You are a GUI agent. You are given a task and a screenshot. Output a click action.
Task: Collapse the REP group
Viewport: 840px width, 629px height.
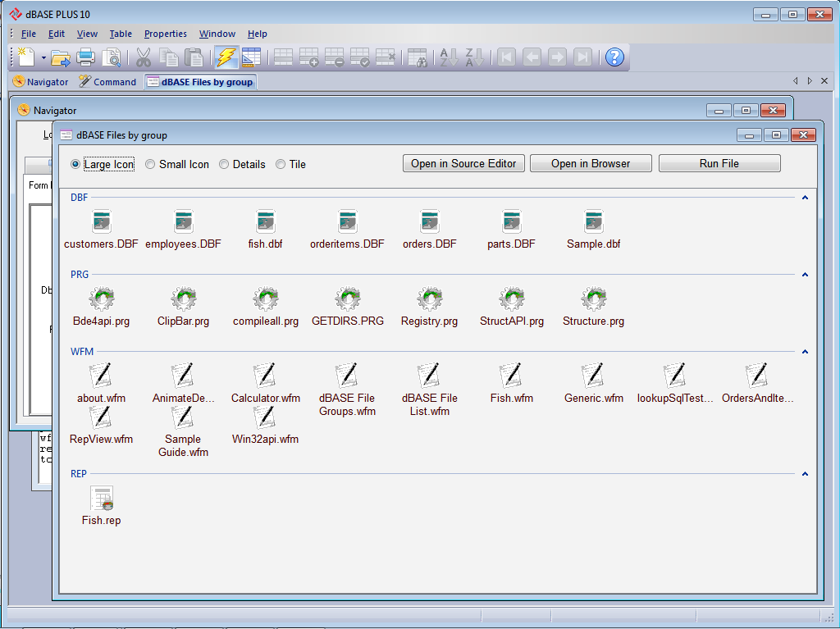805,474
